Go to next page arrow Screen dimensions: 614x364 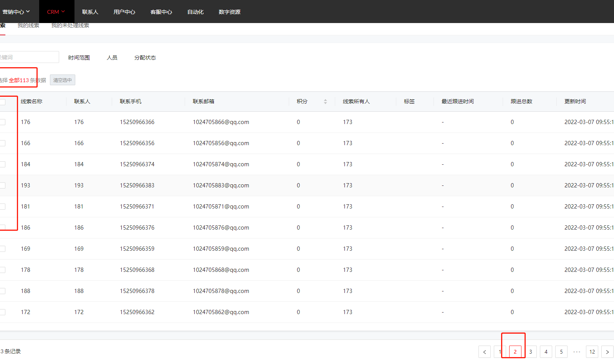point(607,352)
